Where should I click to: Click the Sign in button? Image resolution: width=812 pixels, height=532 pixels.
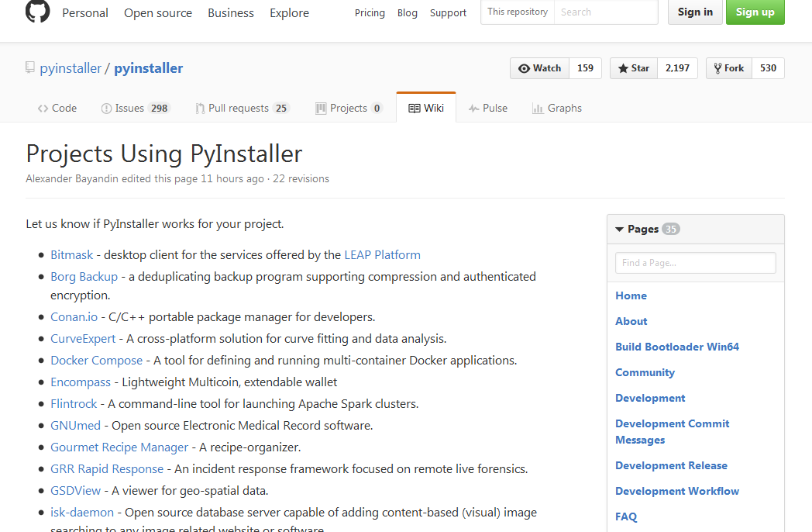pyautogui.click(x=695, y=12)
